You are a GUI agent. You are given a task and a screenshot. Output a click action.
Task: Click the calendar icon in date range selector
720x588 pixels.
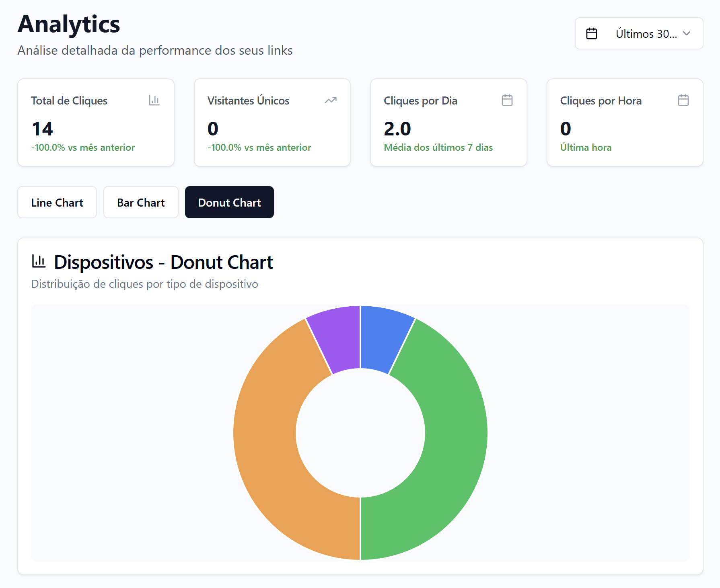(x=591, y=34)
